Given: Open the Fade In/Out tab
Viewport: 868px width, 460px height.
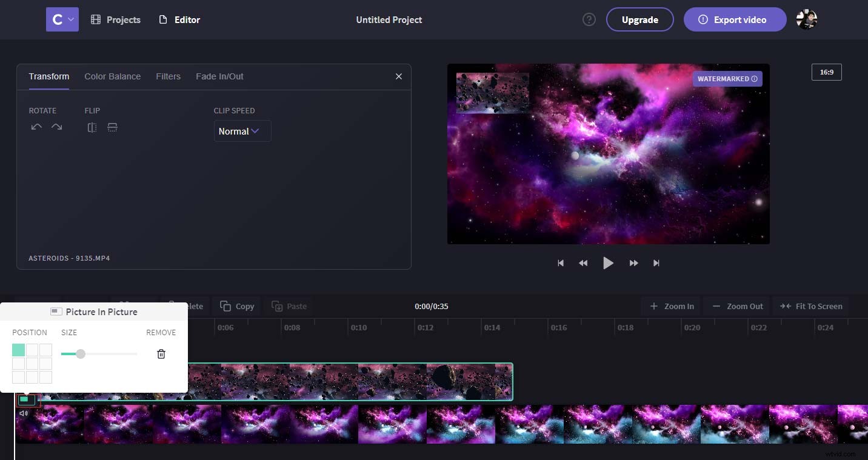Looking at the screenshot, I should click(x=219, y=76).
